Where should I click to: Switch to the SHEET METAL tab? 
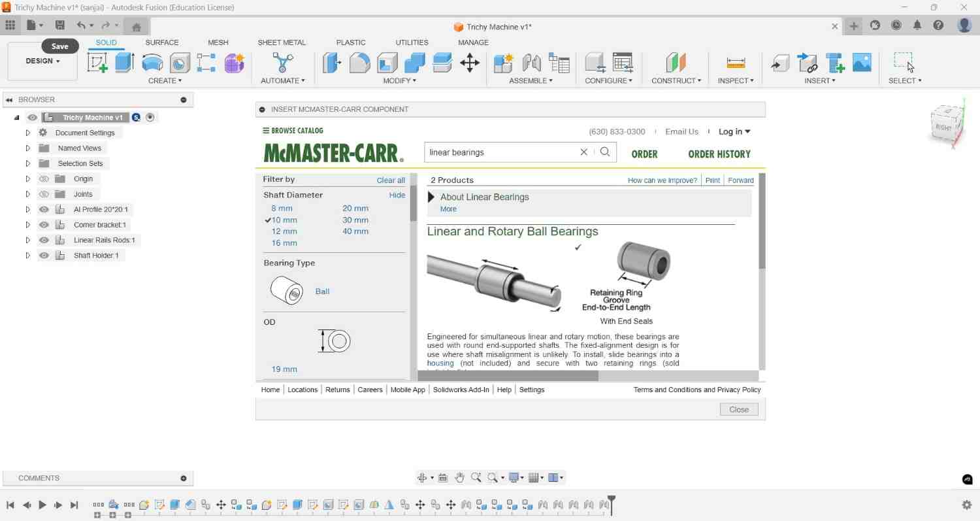[282, 42]
